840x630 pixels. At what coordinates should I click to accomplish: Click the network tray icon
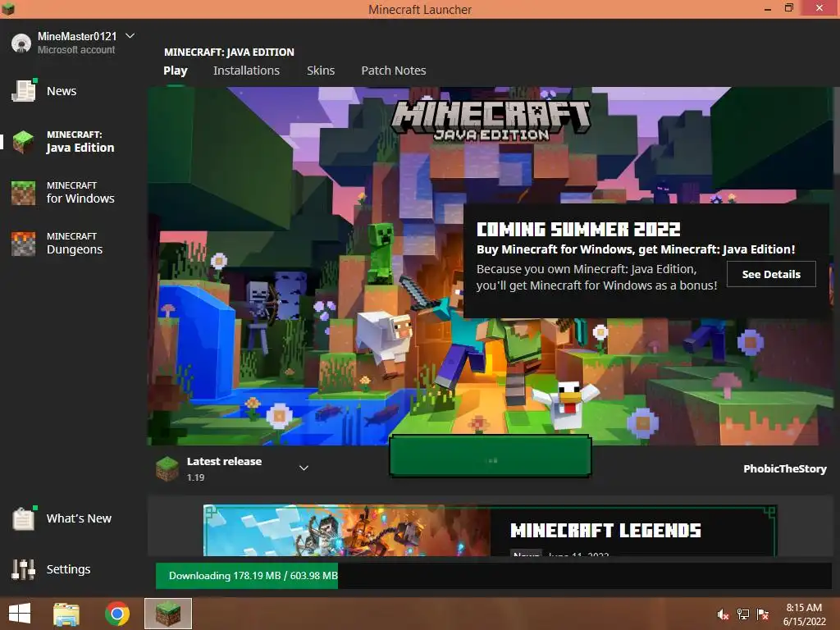click(x=743, y=614)
